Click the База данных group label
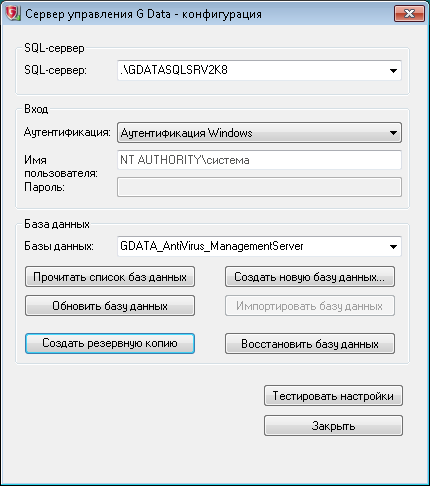The width and height of the screenshot is (430, 486). coord(57,224)
